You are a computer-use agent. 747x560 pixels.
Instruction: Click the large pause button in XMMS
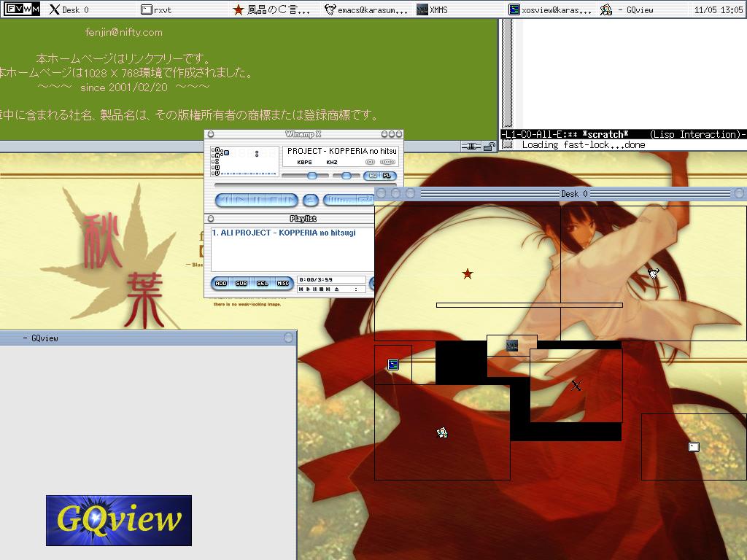tap(258, 200)
